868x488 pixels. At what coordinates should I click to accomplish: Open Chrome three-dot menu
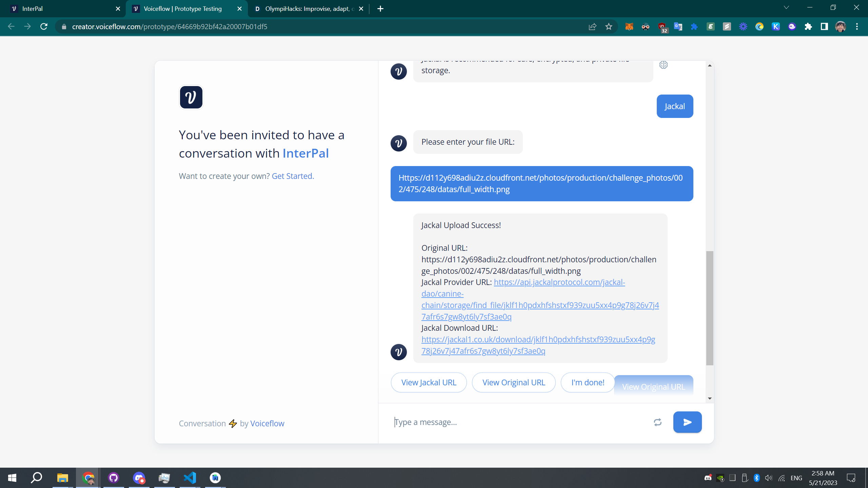(857, 26)
